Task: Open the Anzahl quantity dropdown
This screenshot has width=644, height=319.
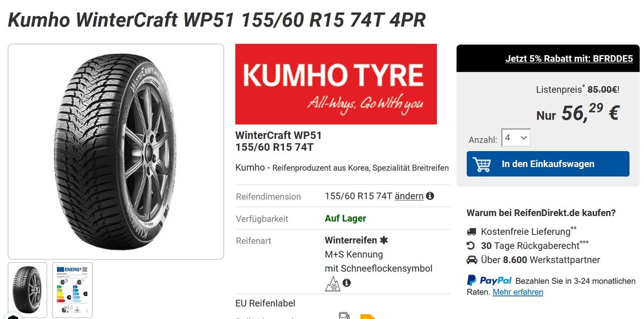Action: point(516,138)
